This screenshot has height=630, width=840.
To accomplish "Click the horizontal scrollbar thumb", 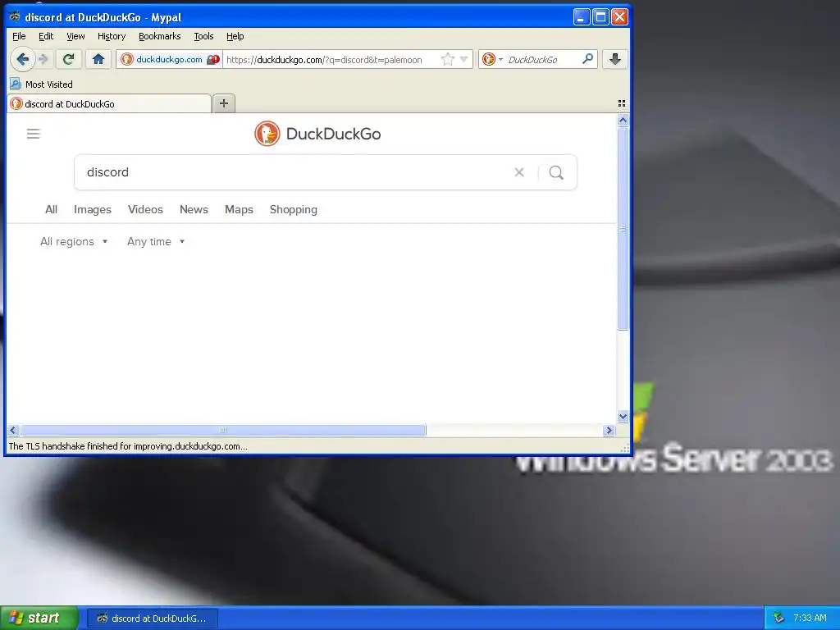I will pos(223,430).
